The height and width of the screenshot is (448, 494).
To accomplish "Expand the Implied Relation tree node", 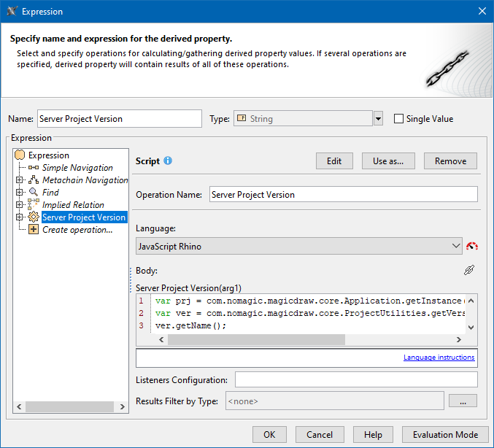I will 20,205.
